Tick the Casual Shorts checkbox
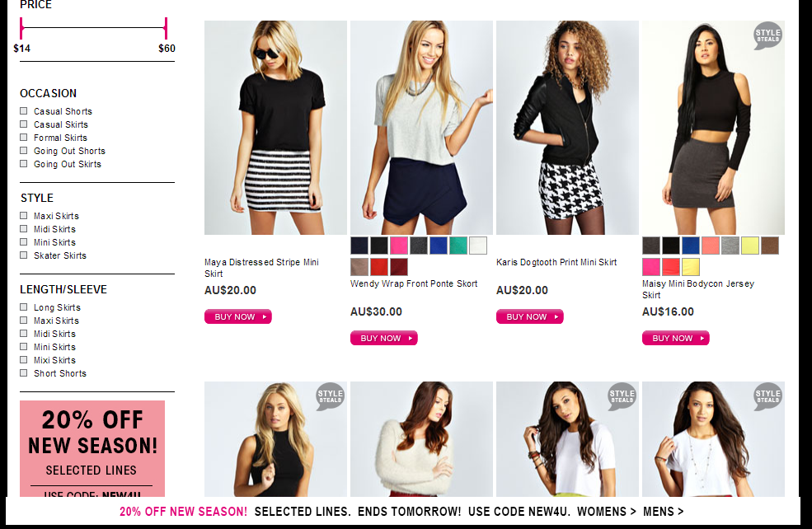 tap(23, 110)
